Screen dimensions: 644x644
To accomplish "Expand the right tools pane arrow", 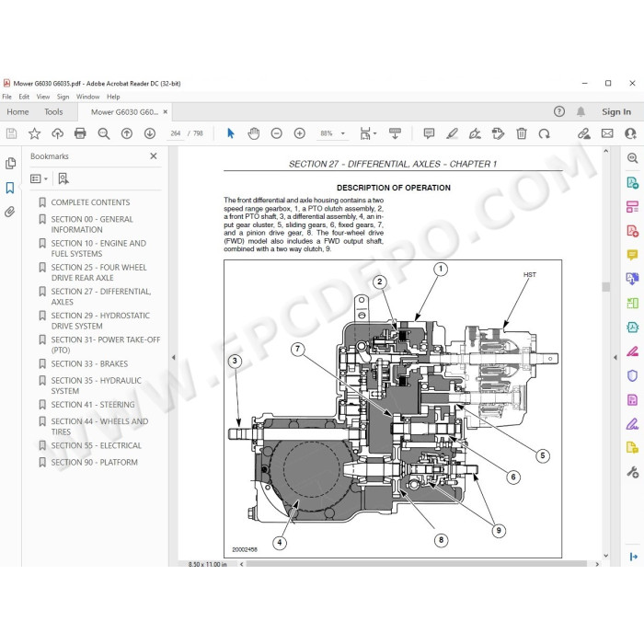I will (x=615, y=357).
